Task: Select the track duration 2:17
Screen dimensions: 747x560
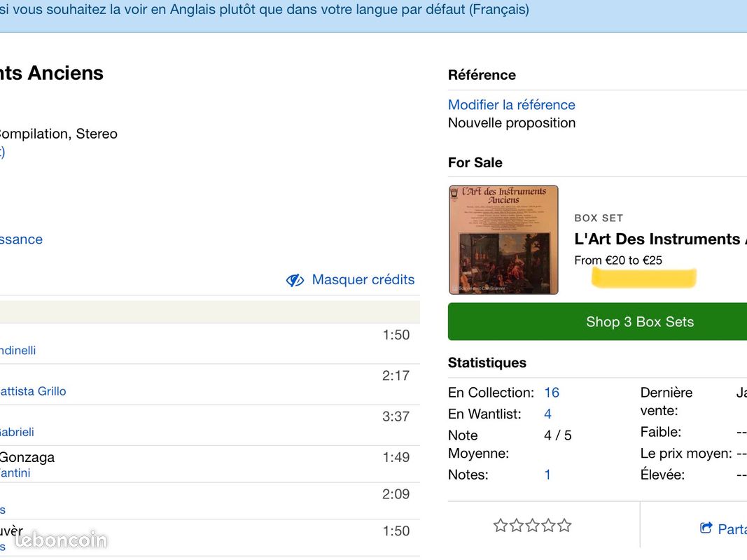Action: point(396,376)
